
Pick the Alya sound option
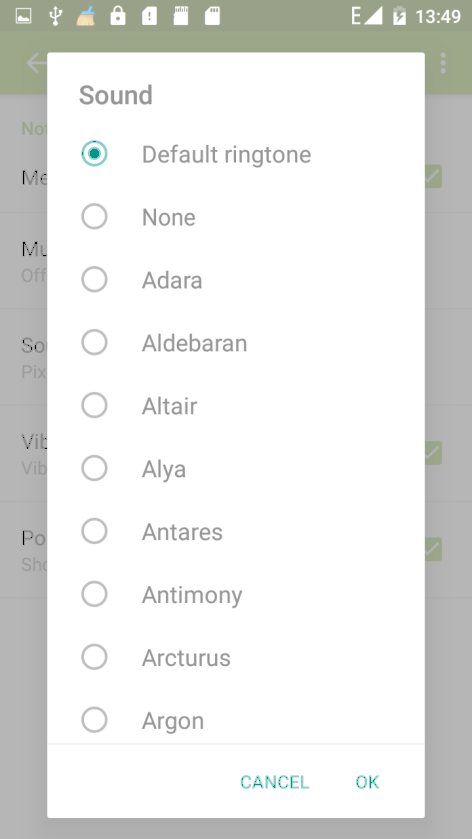94,469
